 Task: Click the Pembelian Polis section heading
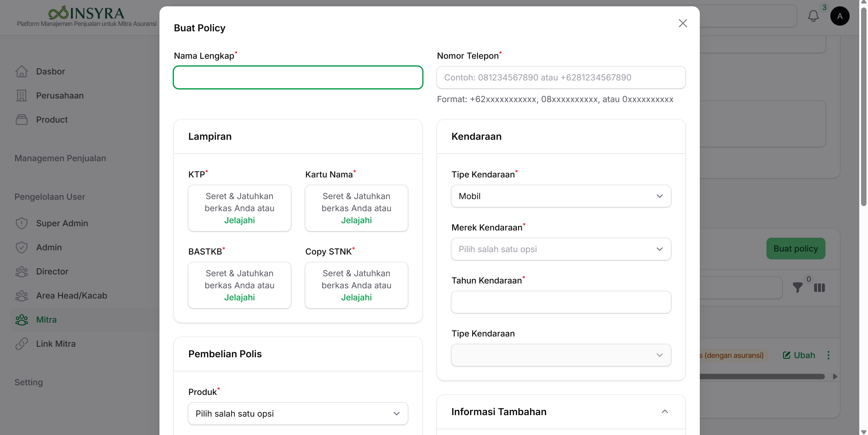[225, 354]
